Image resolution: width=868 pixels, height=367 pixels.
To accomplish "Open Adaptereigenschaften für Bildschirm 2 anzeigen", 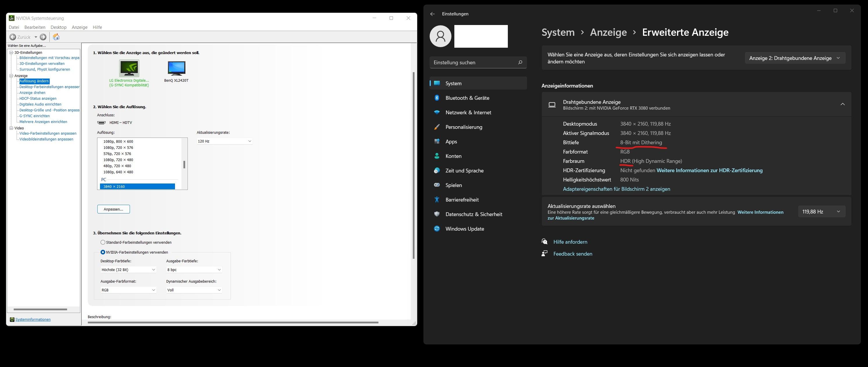I will point(616,189).
